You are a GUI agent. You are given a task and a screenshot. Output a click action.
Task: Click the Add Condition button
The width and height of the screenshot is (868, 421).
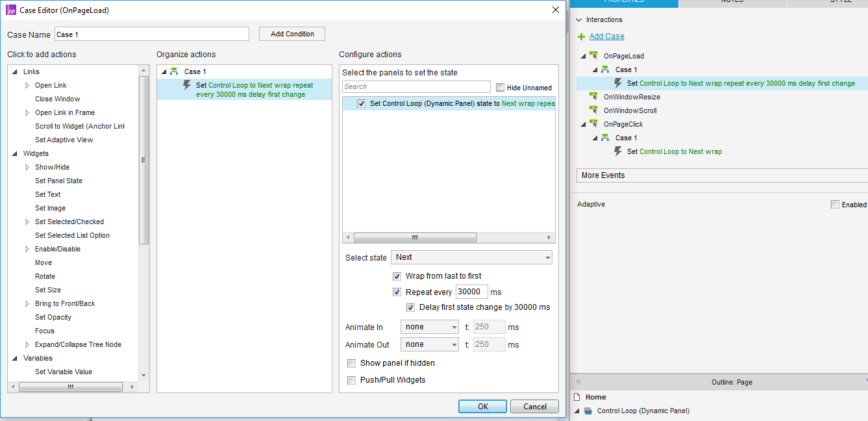(292, 34)
